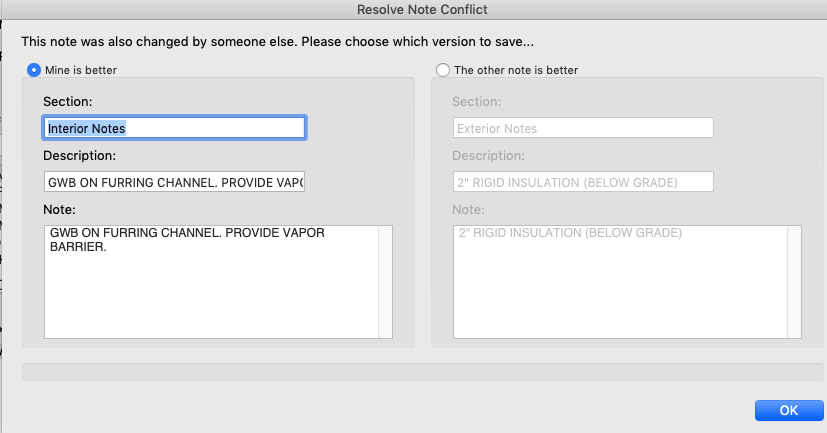
Task: Click the Description field starting "GWB ON FURRING"
Action: click(x=174, y=182)
